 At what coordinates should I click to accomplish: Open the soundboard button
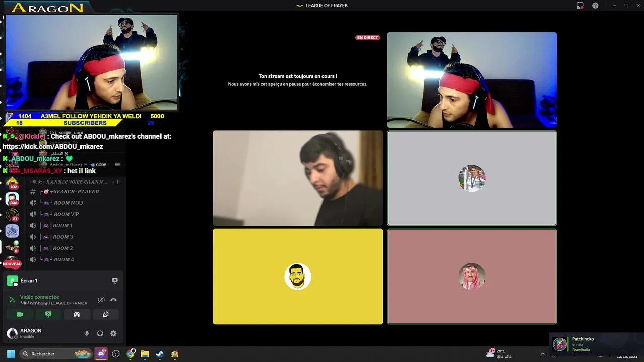click(x=106, y=314)
